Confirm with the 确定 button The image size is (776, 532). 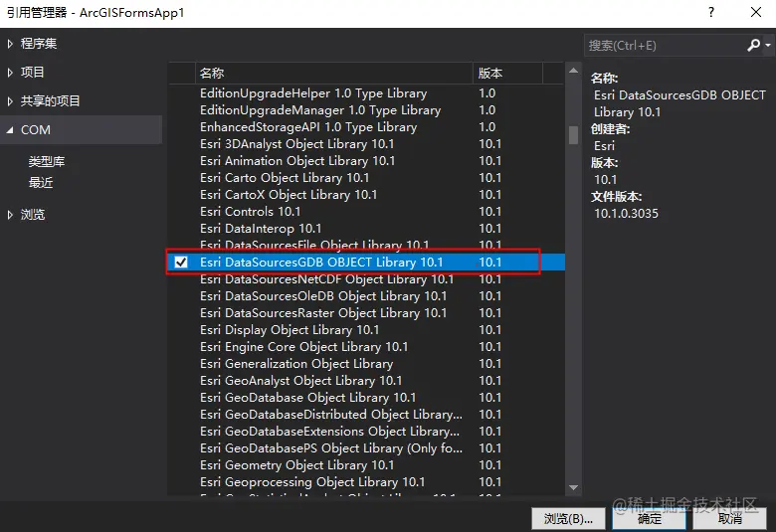tap(649, 519)
